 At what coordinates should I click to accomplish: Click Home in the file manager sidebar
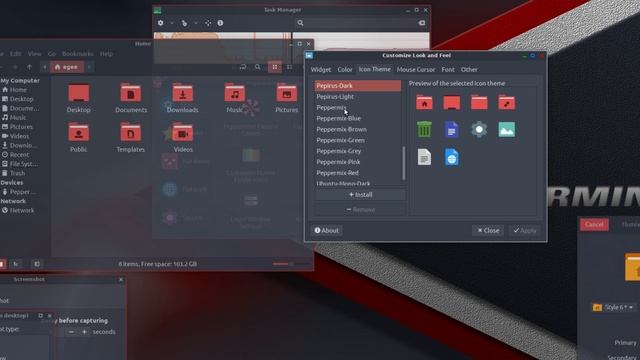[18, 90]
